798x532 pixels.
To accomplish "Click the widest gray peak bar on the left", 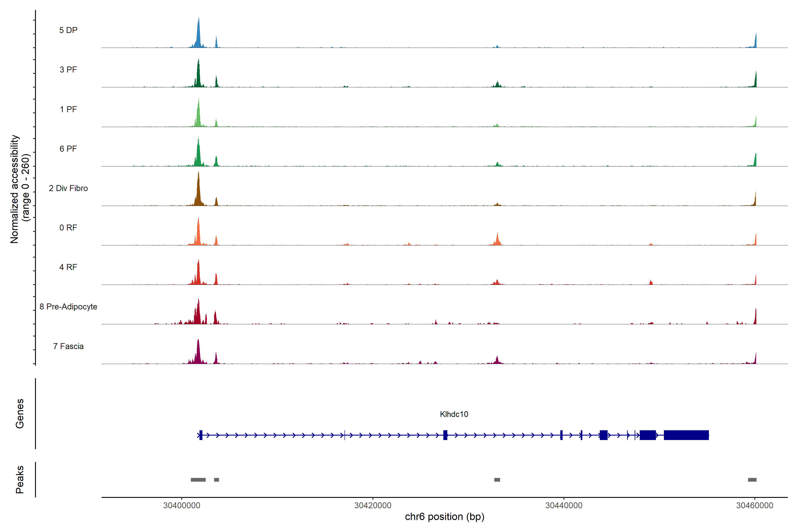I will 198,480.
